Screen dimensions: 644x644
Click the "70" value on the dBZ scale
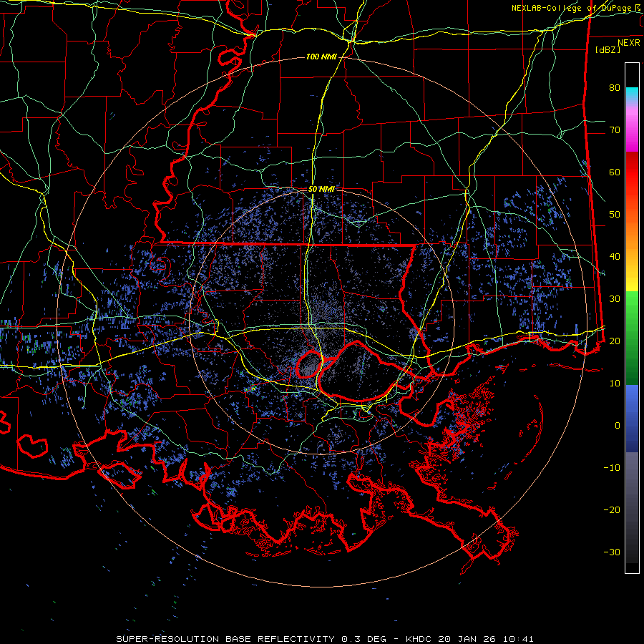615,130
